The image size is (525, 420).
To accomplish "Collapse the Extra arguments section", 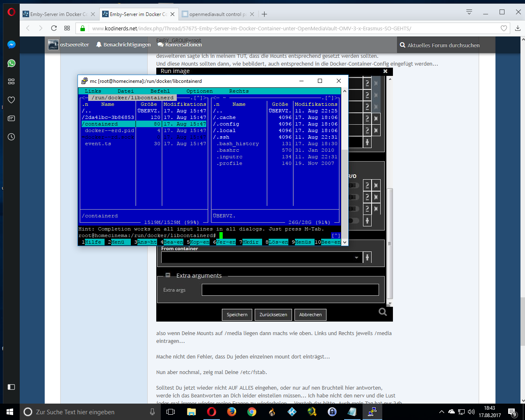I will click(168, 275).
